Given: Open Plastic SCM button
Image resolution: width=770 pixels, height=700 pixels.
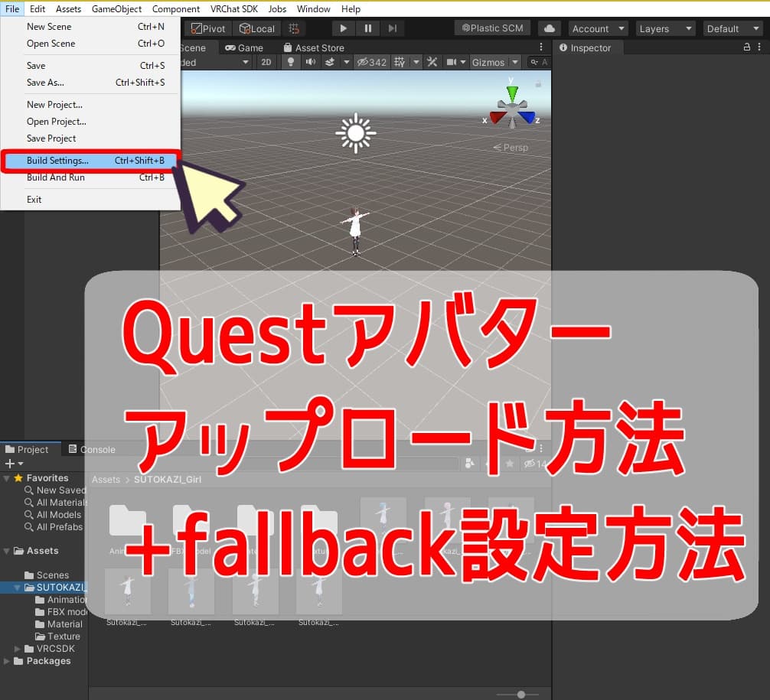Looking at the screenshot, I should point(493,28).
